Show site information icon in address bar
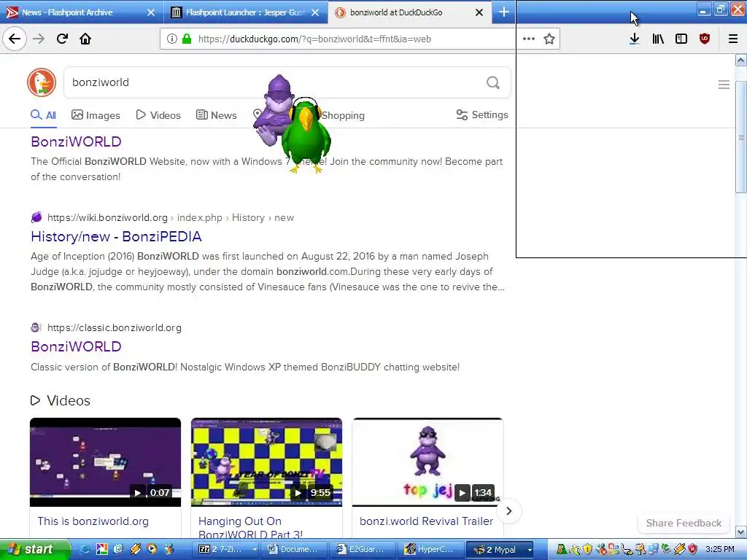This screenshot has height=560, width=747. pos(172,39)
